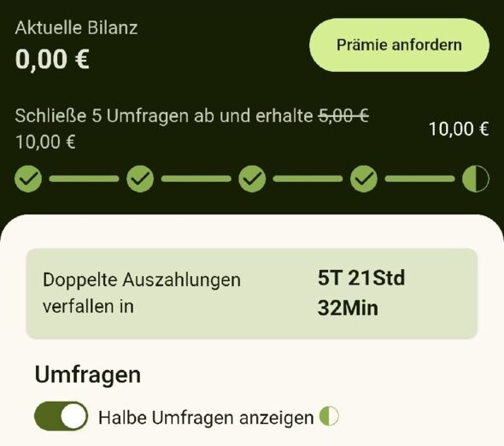Select the third completed survey checkmark

[x=252, y=179]
